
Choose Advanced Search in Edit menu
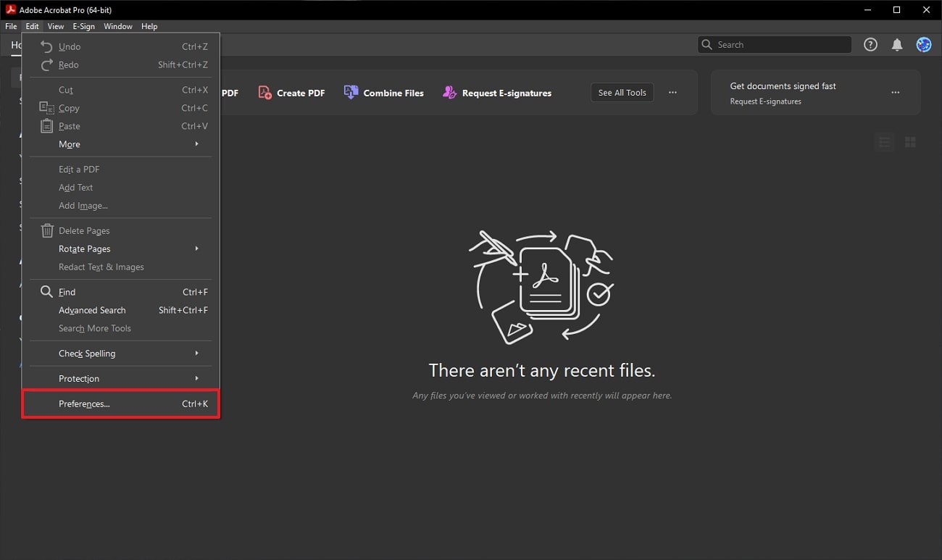pos(120,310)
